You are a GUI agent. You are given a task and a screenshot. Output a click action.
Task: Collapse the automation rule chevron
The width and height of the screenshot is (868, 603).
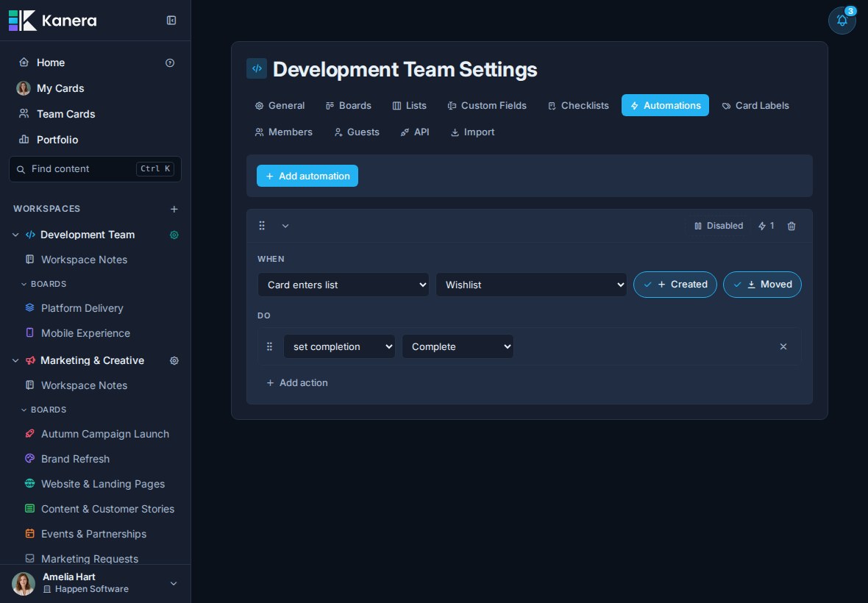coord(285,226)
